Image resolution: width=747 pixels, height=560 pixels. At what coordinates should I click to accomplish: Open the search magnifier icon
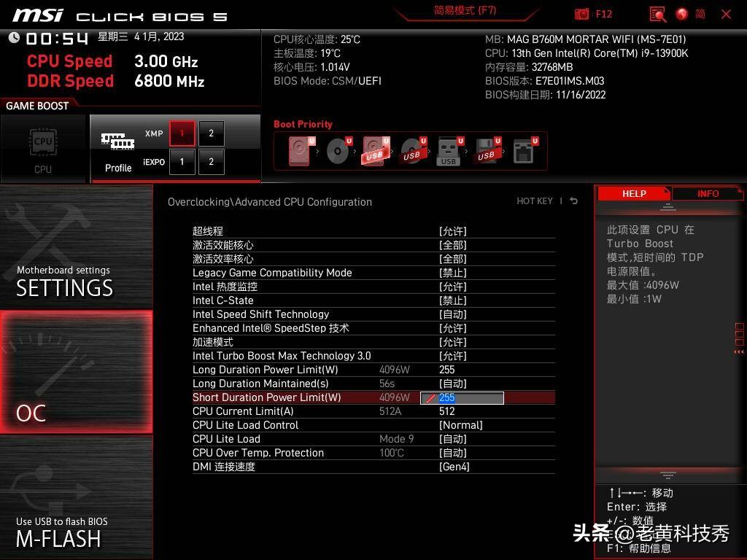(x=656, y=14)
